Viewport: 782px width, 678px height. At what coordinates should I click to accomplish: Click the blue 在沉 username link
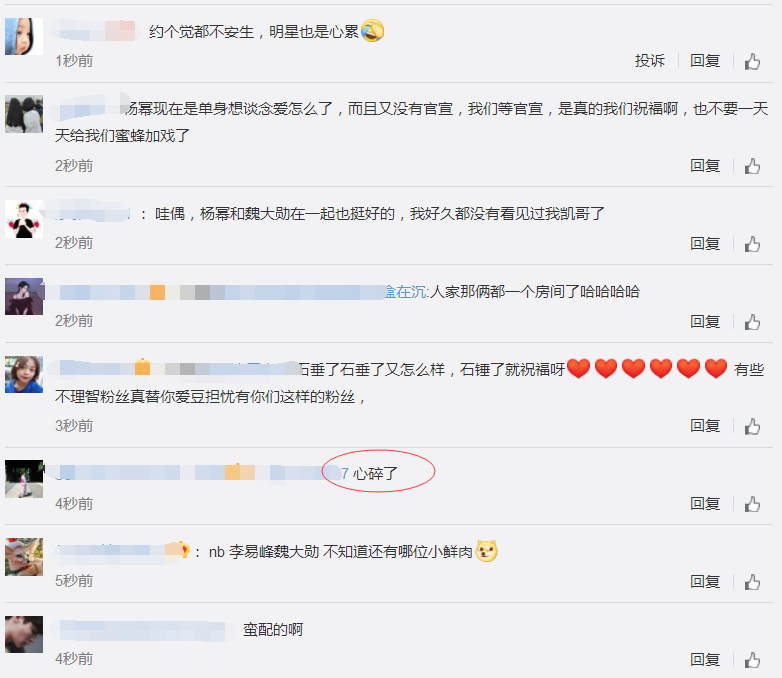406,292
